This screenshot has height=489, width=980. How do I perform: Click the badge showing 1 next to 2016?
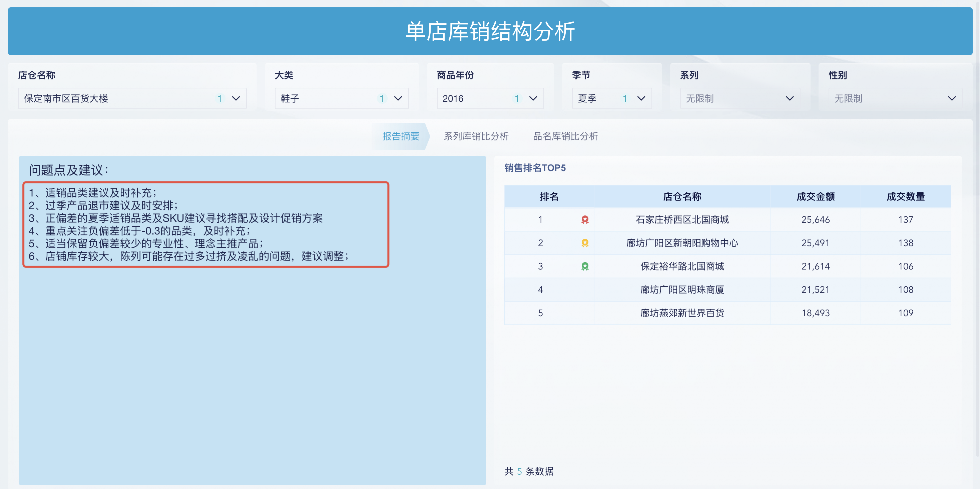(x=517, y=98)
